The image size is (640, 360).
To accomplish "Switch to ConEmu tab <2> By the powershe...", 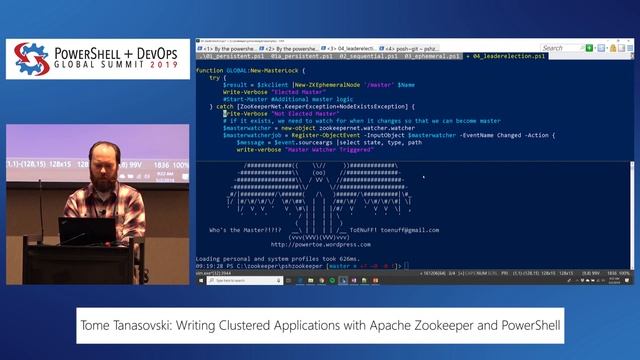I will click(x=289, y=49).
